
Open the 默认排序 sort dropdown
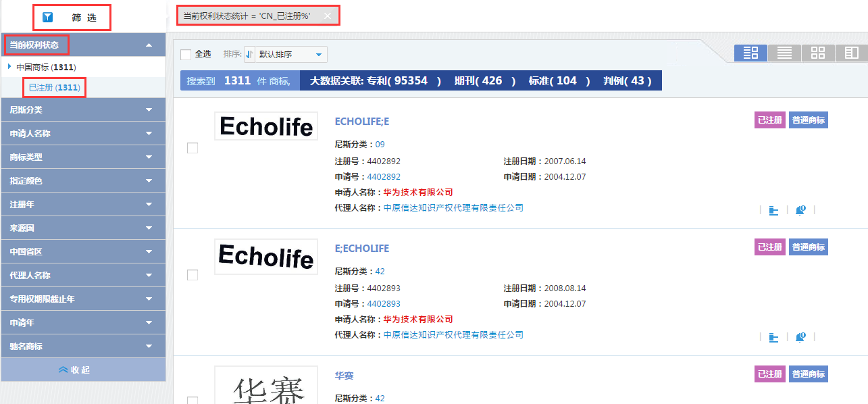click(x=290, y=55)
